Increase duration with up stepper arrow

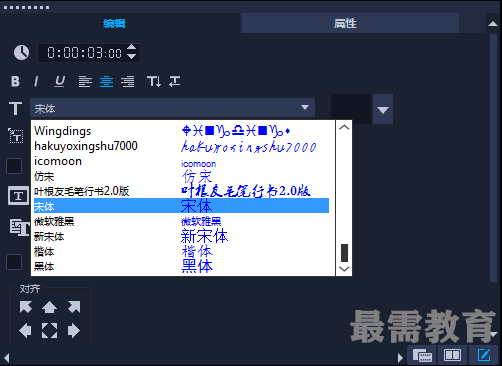point(132,47)
